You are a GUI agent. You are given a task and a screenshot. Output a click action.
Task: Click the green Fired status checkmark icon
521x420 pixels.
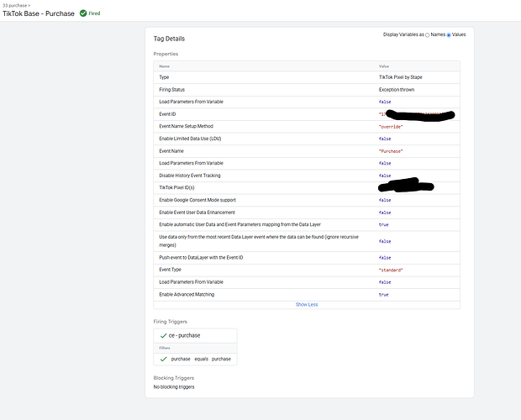point(83,13)
